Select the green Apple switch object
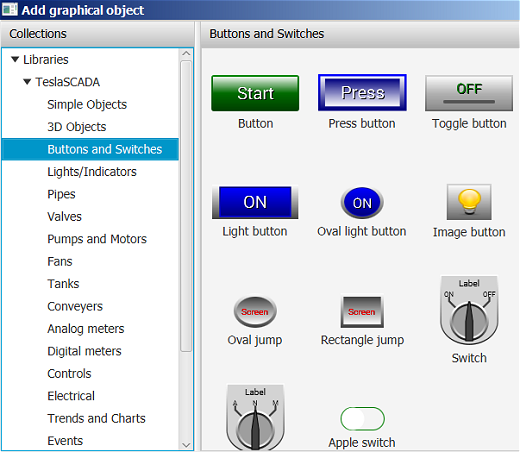This screenshot has height=452, width=520. point(362,419)
